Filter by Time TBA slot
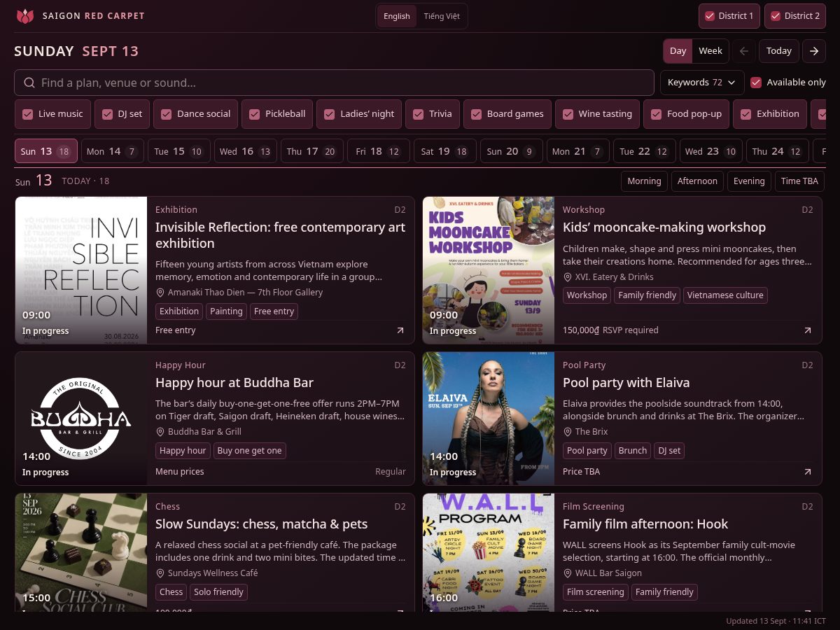 (x=799, y=181)
